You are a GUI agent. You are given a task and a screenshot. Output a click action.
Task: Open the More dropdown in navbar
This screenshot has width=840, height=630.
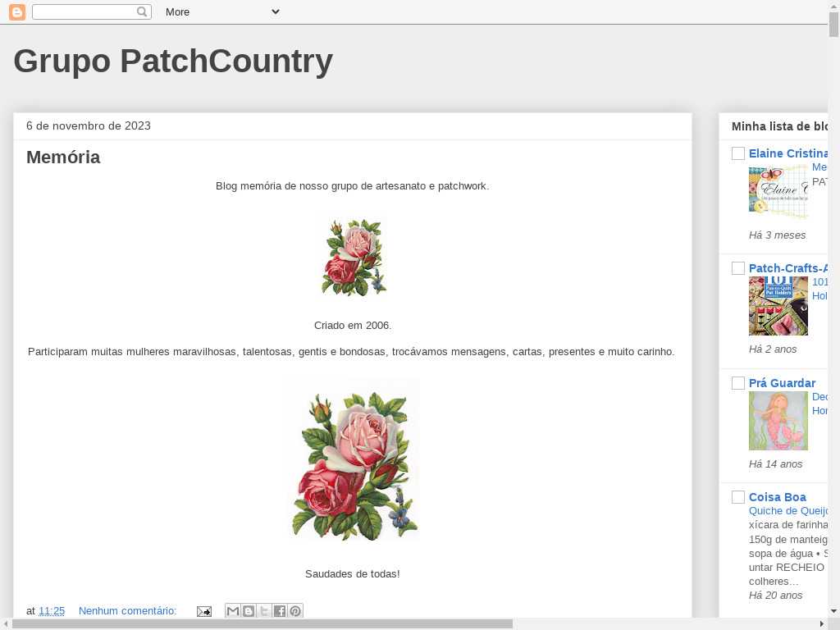click(222, 11)
